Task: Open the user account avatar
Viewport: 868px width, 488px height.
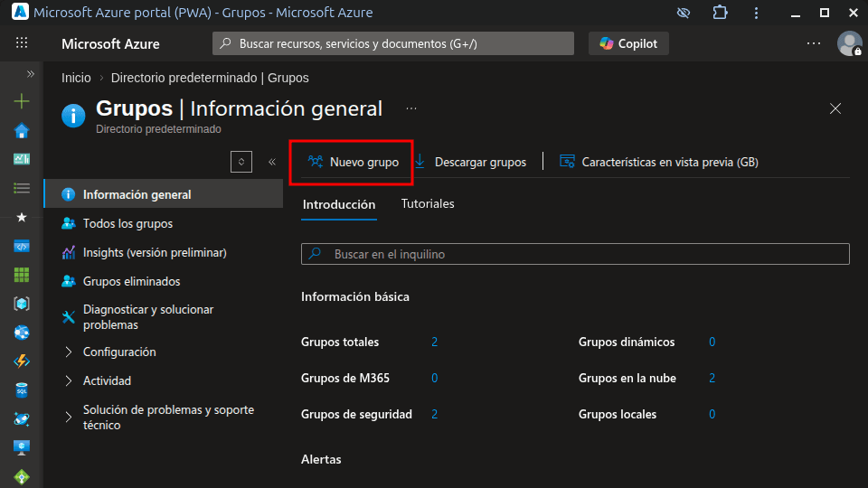Action: 849,43
